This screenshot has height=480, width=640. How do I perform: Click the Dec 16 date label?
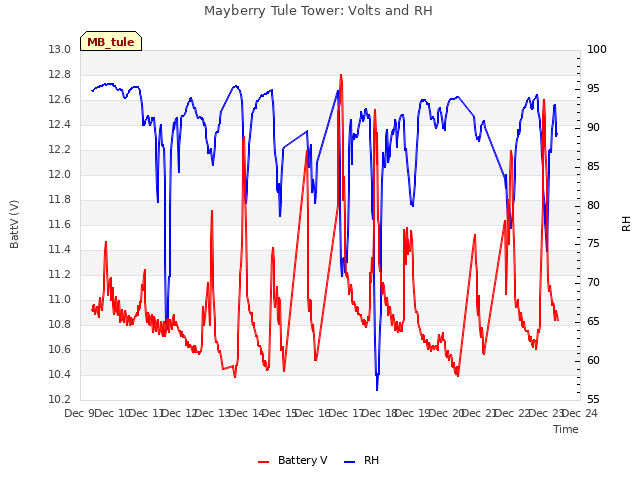tap(313, 413)
